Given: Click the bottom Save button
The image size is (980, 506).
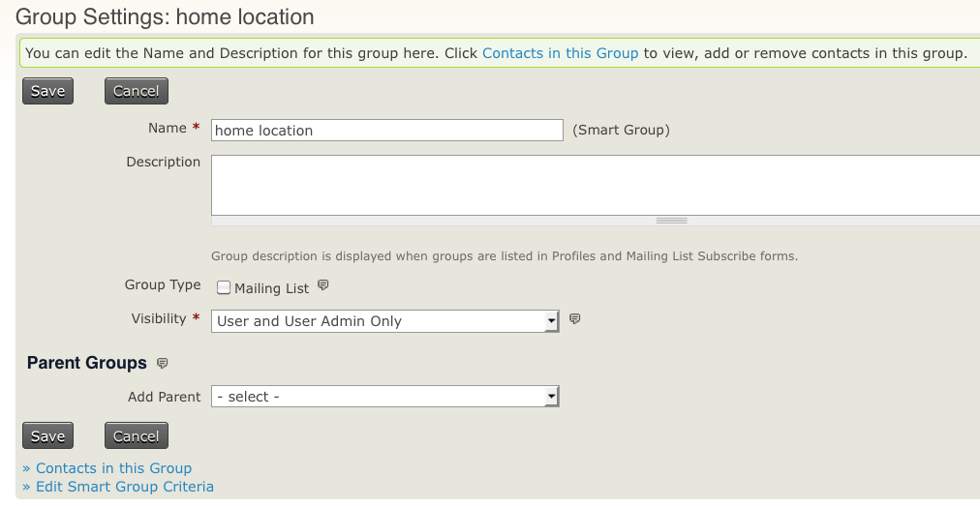Looking at the screenshot, I should point(47,436).
